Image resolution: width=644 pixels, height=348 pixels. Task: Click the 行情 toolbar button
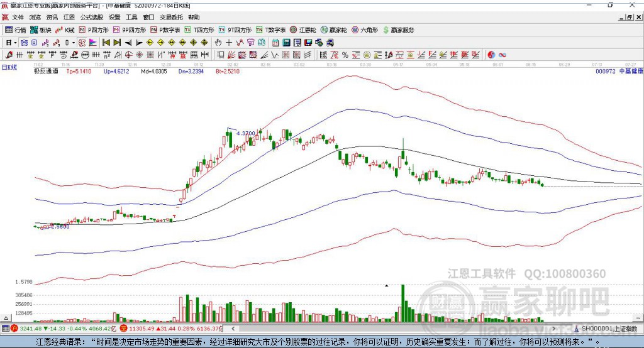pos(16,30)
